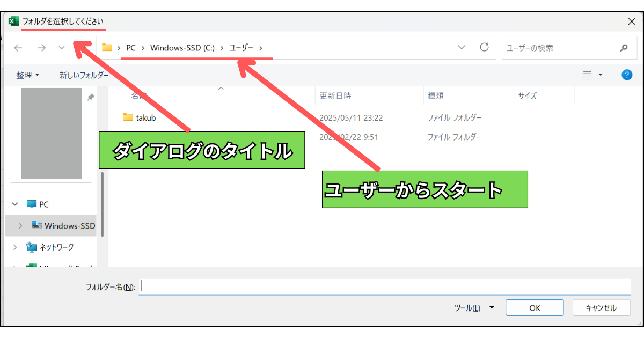Screen dimensions: 644x338
Task: Go forward with the right arrow button
Action: [41, 48]
